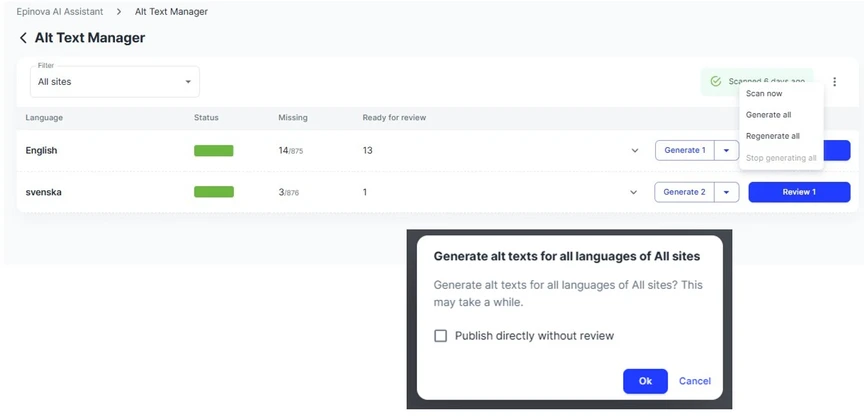Viewport: 864px width, 417px height.
Task: Open the three-dot more options menu
Action: click(x=834, y=82)
